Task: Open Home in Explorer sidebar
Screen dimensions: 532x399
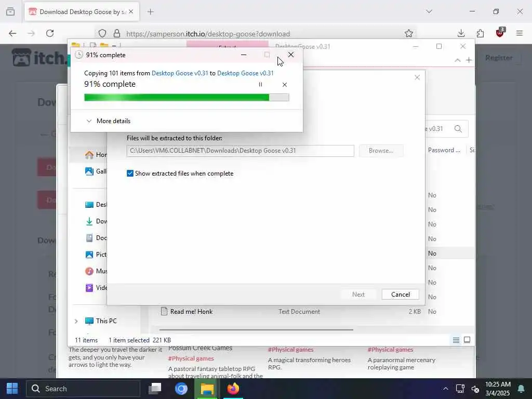Action: point(96,155)
